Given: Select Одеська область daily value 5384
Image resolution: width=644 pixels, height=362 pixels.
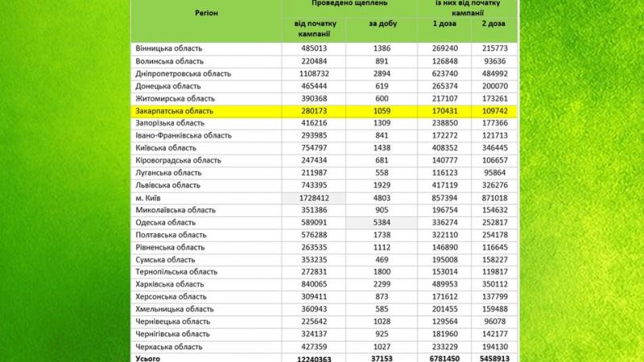Looking at the screenshot, I should pos(382,222).
